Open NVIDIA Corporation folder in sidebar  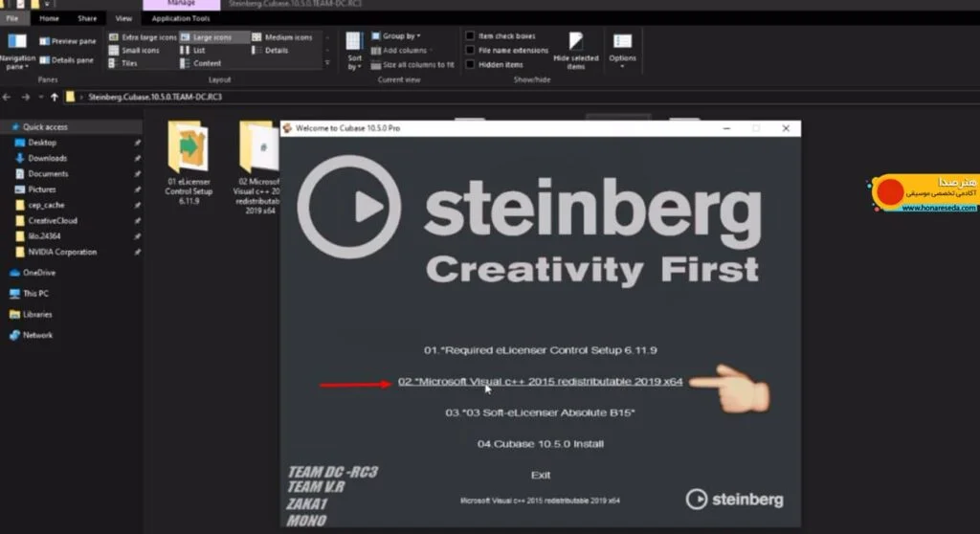pos(62,252)
